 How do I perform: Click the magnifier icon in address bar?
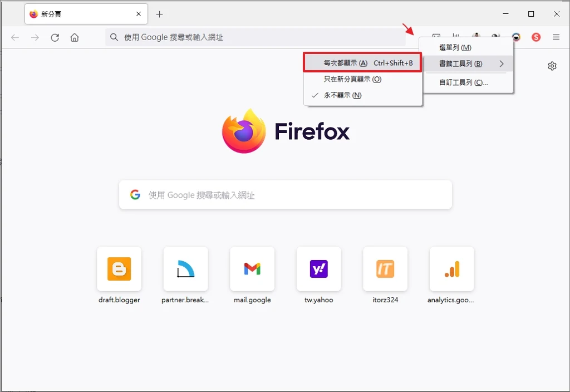click(114, 37)
